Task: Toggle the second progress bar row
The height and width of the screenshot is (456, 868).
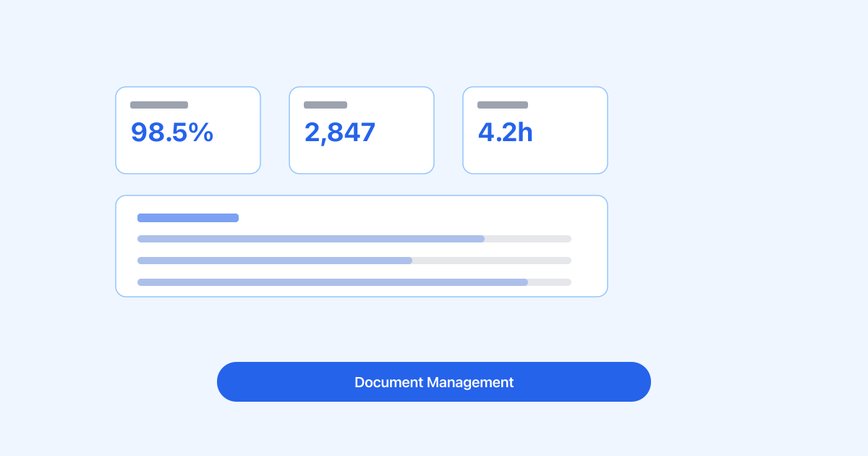Action: tap(354, 261)
